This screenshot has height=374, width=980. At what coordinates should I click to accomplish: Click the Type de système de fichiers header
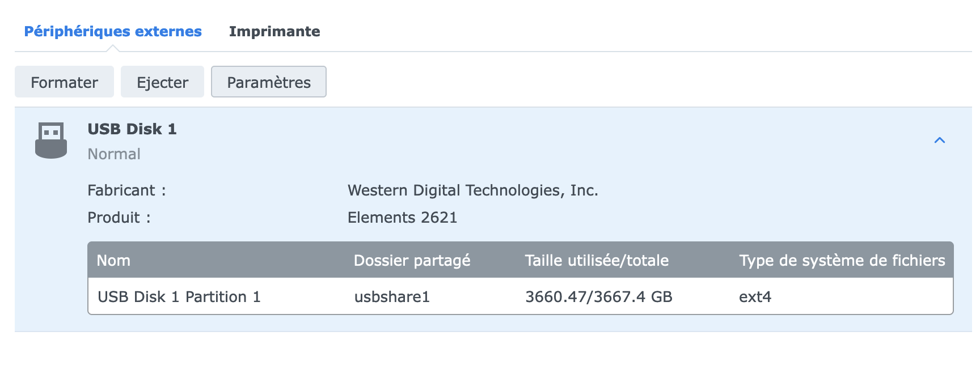click(x=842, y=261)
